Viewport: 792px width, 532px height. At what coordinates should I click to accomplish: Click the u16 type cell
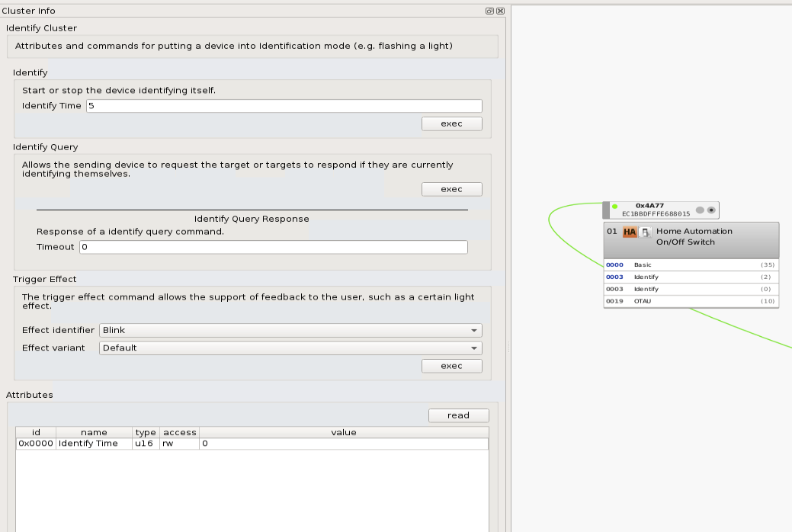coord(146,444)
